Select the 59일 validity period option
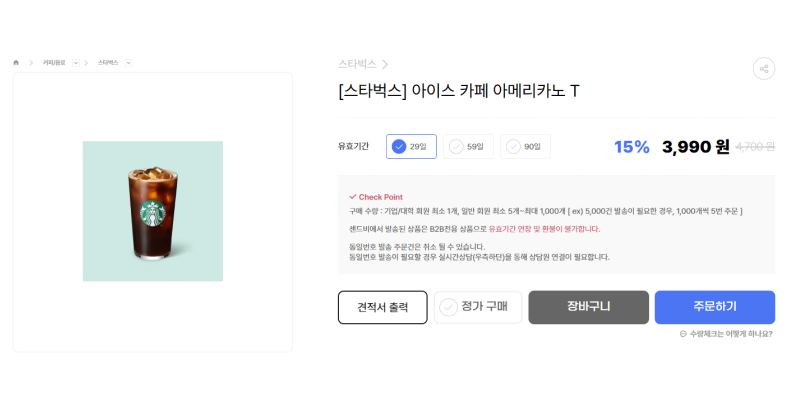This screenshot has height=400, width=800. click(467, 147)
